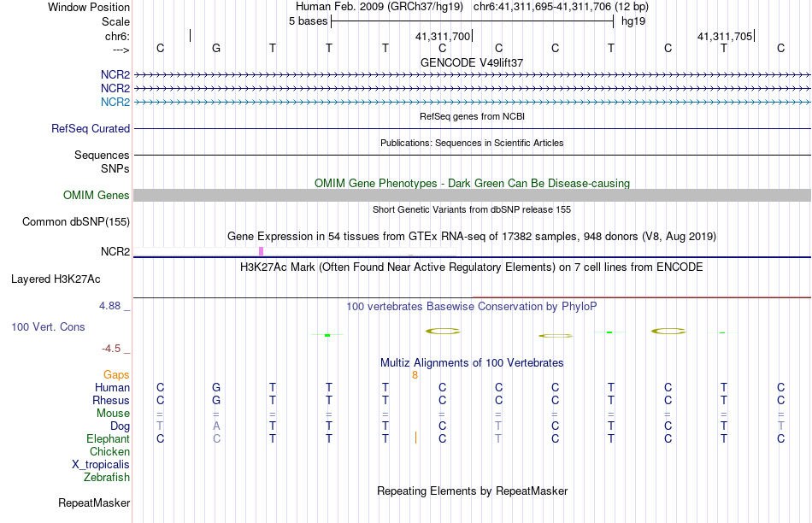Image resolution: width=812 pixels, height=523 pixels.
Task: Click the orange '8' gap count marker
Action: 415,375
